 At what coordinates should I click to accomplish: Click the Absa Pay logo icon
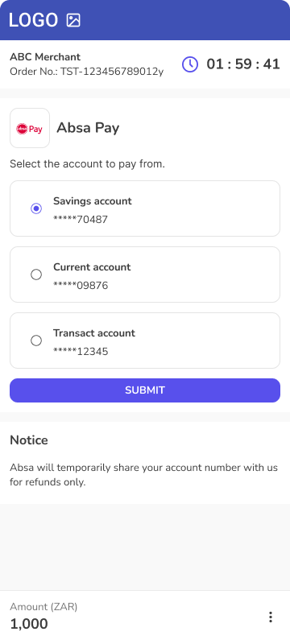pyautogui.click(x=30, y=128)
